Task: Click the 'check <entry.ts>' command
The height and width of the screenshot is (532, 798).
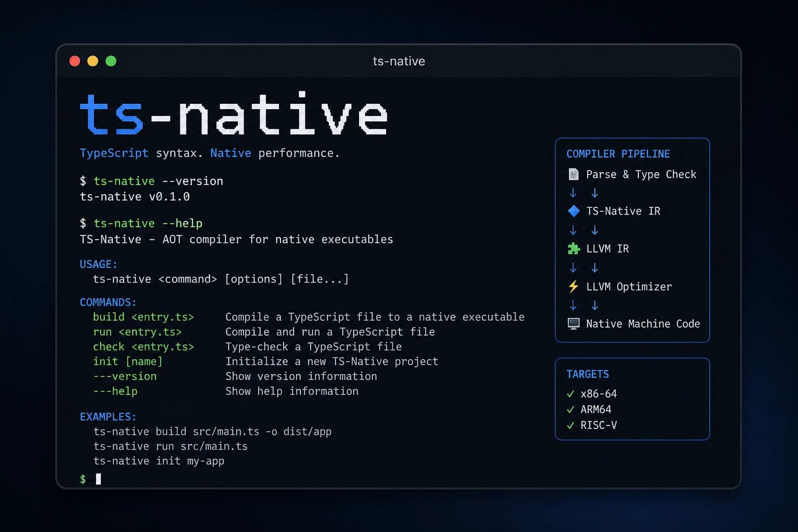Action: (143, 347)
